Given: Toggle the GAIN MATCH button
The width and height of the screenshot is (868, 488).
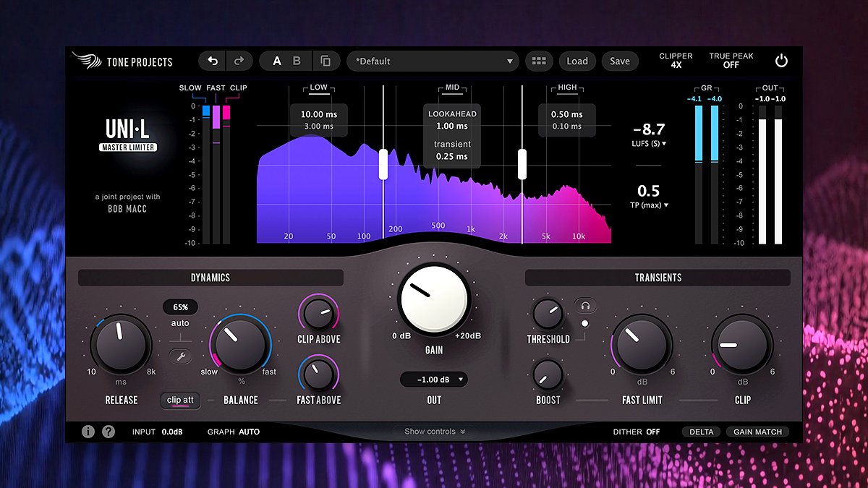Looking at the screenshot, I should pos(757,432).
